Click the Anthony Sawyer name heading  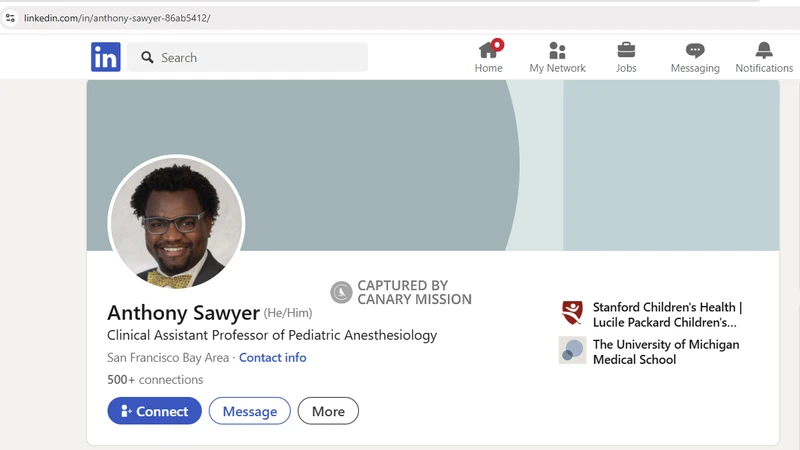pos(183,313)
